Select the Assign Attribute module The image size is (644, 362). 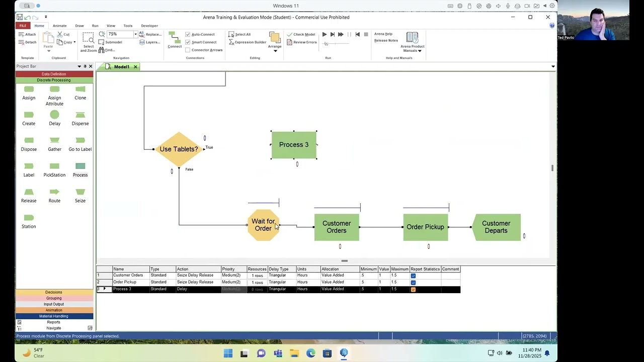54,95
